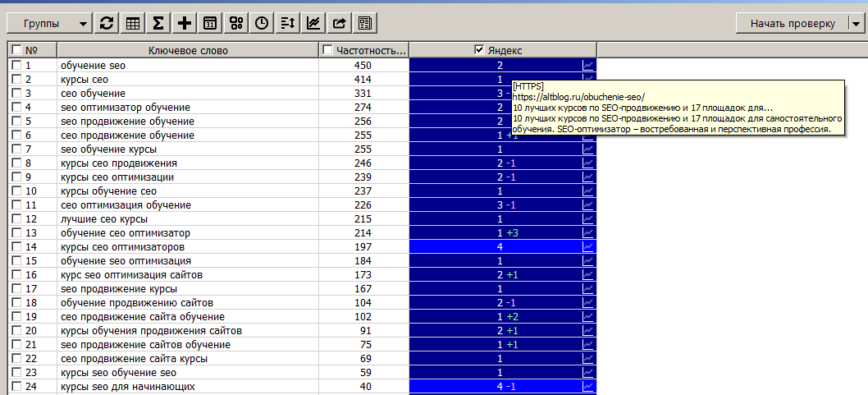The width and height of the screenshot is (868, 395).
Task: Enable the Частотность column checkbox
Action: [328, 50]
